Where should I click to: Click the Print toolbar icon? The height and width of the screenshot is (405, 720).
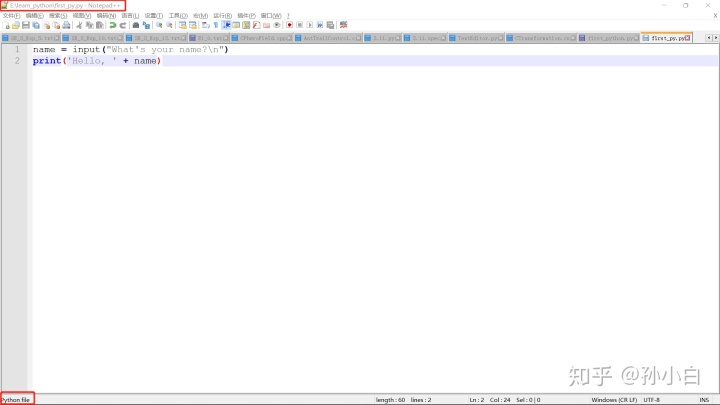tap(67, 25)
